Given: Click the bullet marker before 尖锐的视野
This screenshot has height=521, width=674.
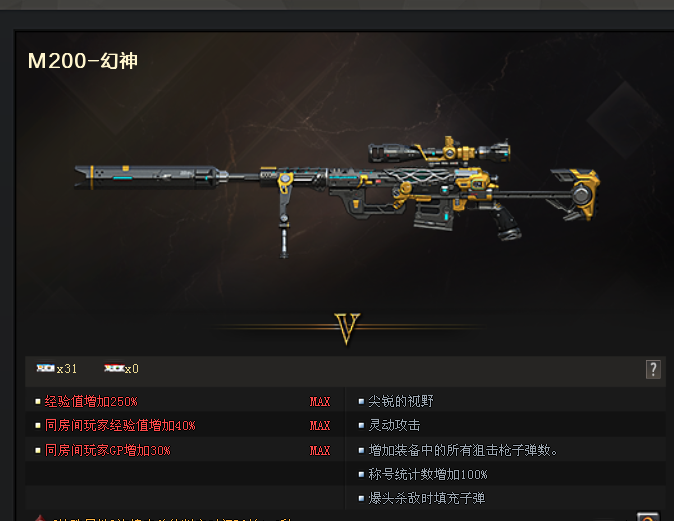Looking at the screenshot, I should click(x=361, y=401).
